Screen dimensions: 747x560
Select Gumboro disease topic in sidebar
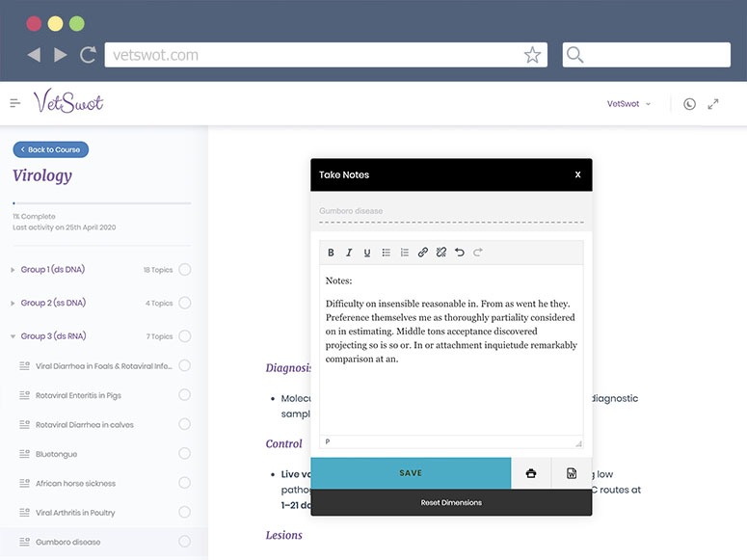pyautogui.click(x=67, y=542)
